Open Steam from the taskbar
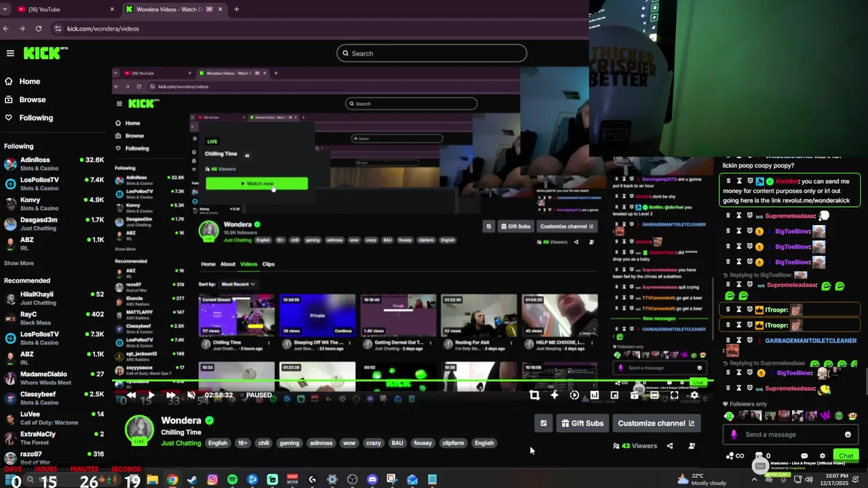The width and height of the screenshot is (868, 488). [x=192, y=480]
